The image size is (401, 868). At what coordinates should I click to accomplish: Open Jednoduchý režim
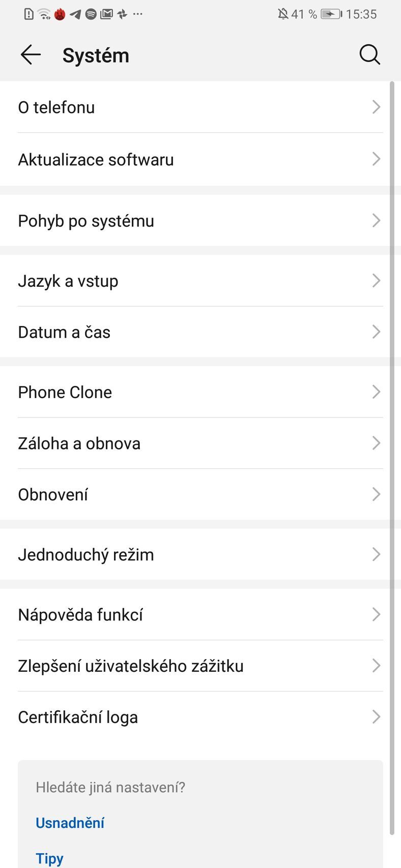pyautogui.click(x=200, y=554)
